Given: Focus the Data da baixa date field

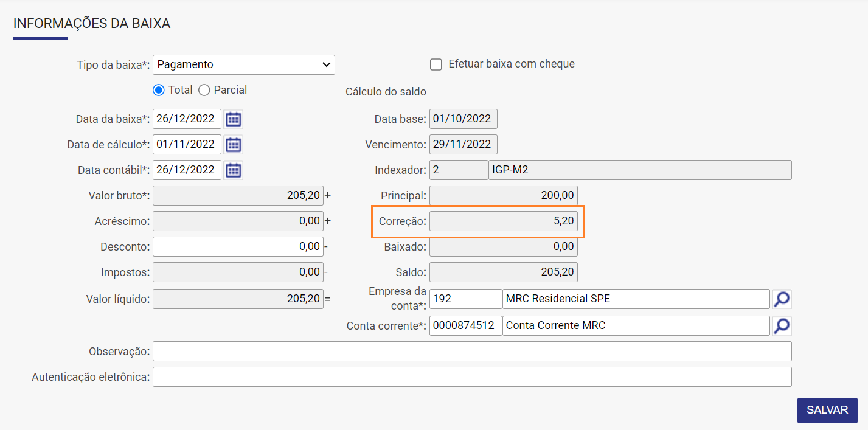Looking at the screenshot, I should tap(187, 119).
